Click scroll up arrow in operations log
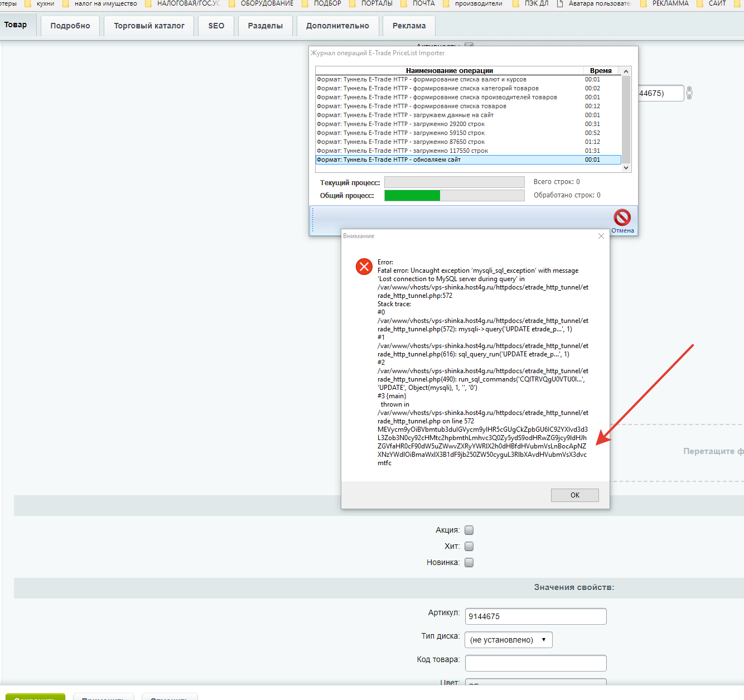Image resolution: width=744 pixels, height=700 pixels. (626, 71)
